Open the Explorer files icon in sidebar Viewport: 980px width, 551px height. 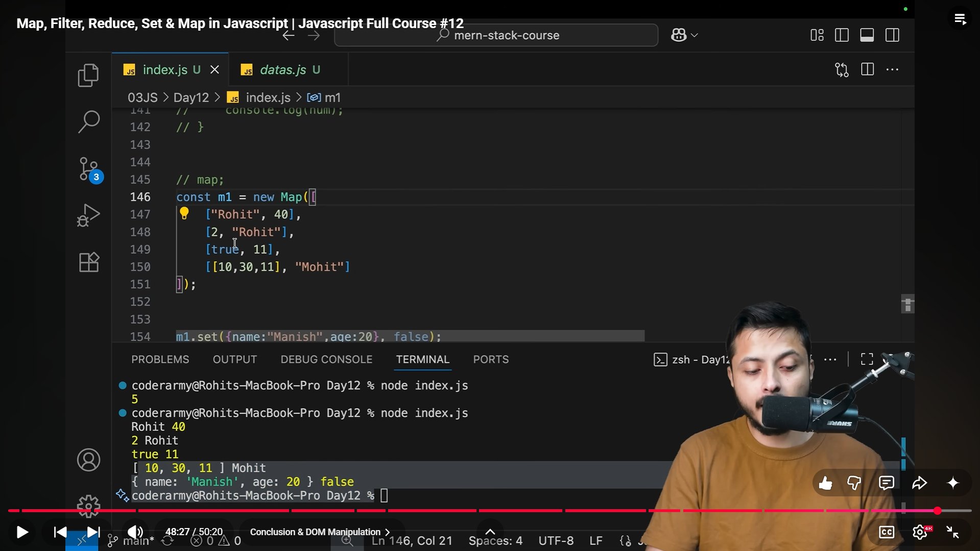(88, 76)
